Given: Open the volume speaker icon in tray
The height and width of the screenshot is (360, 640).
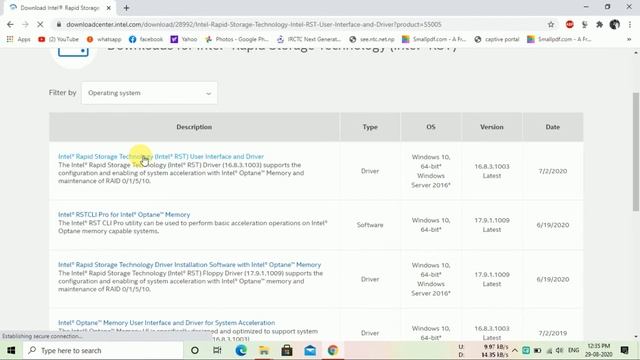Looking at the screenshot, I should (x=560, y=351).
